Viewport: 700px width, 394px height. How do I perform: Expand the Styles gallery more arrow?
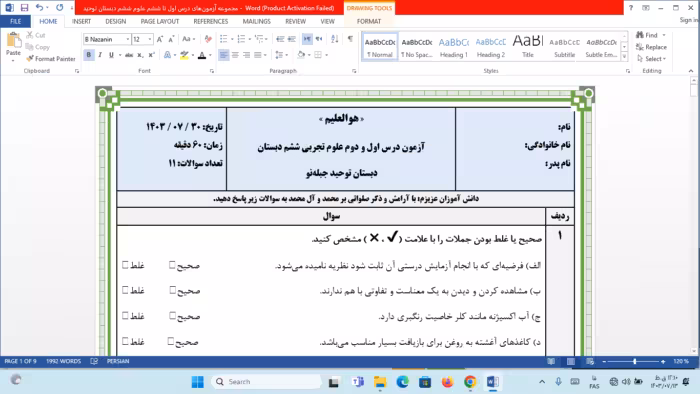(x=624, y=57)
